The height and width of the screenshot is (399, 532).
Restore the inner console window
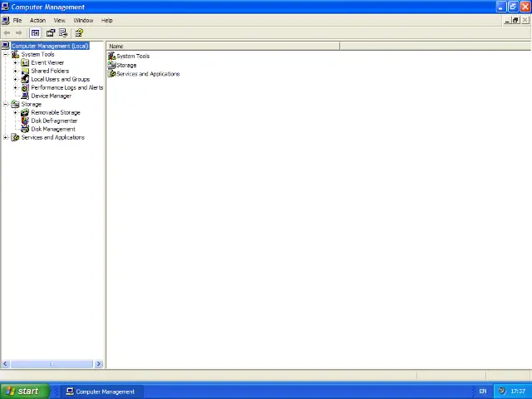click(x=515, y=20)
